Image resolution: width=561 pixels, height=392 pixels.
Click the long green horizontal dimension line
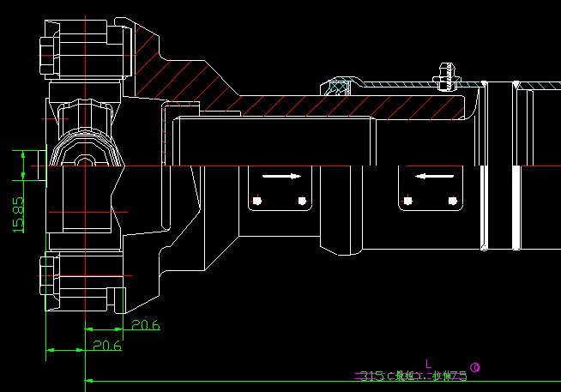(300, 381)
